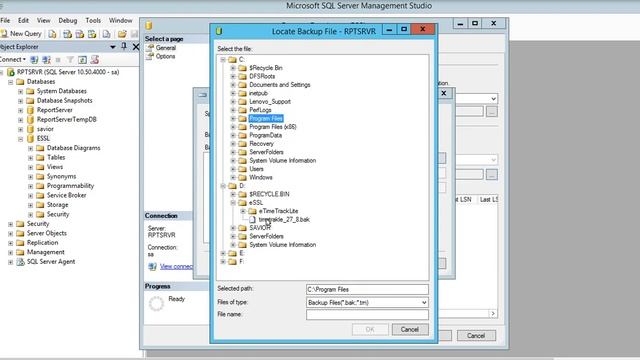Click the ReportServer database cylinder icon
Screen dimensions: 640x360
click(x=30, y=110)
